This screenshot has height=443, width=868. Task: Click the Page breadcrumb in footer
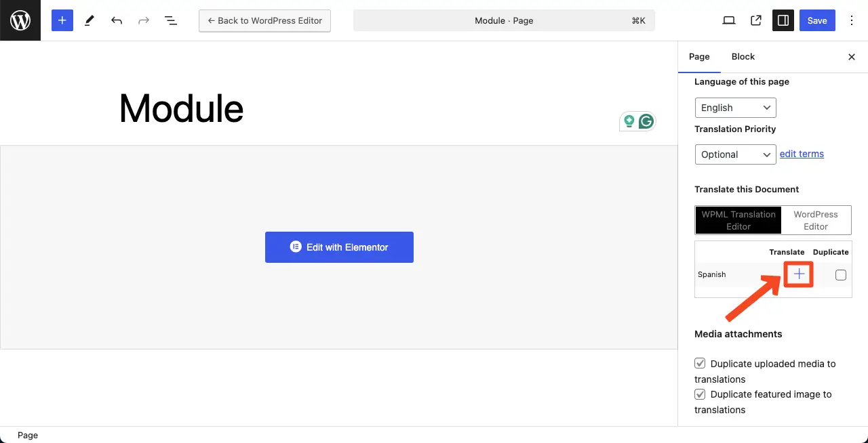pyautogui.click(x=28, y=436)
